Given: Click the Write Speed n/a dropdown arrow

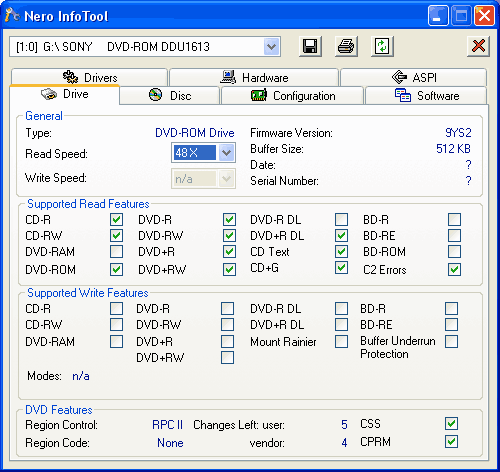Looking at the screenshot, I should pyautogui.click(x=227, y=179).
